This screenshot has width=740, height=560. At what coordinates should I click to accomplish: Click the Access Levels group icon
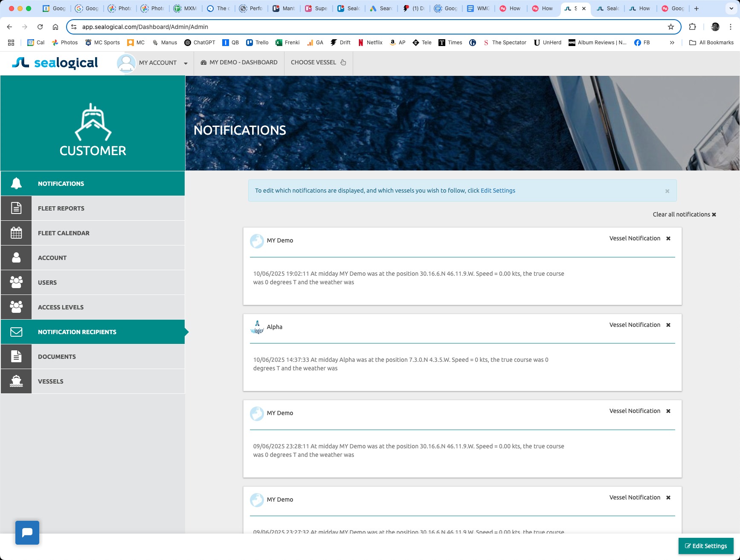coord(16,307)
